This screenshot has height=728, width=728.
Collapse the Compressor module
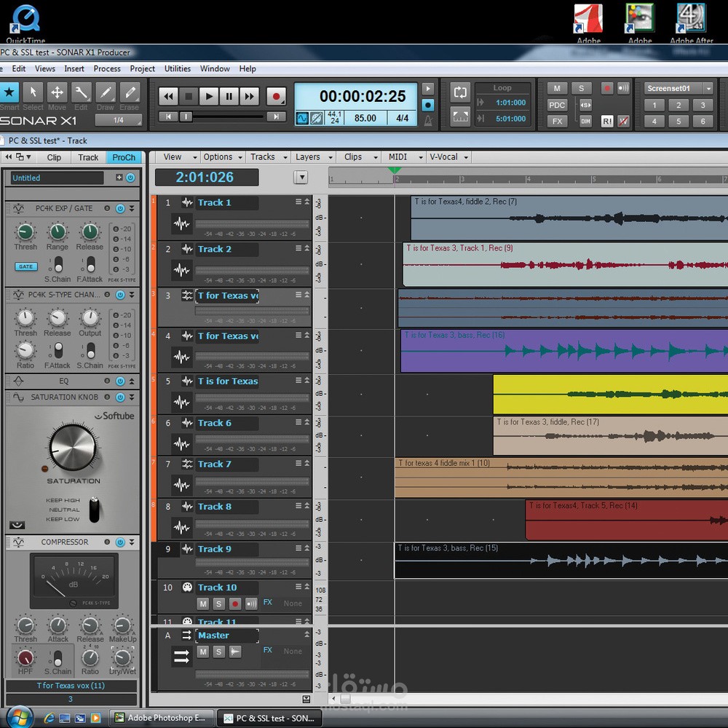[132, 542]
